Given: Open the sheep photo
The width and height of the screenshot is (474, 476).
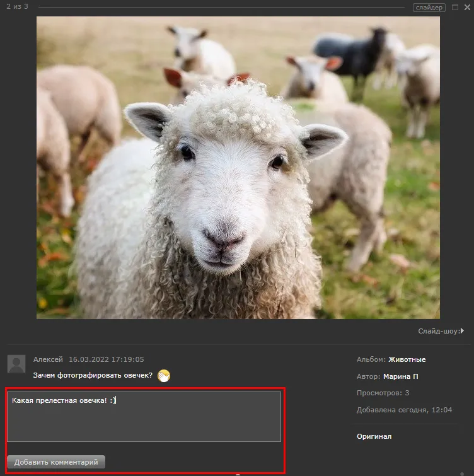Looking at the screenshot, I should click(238, 168).
